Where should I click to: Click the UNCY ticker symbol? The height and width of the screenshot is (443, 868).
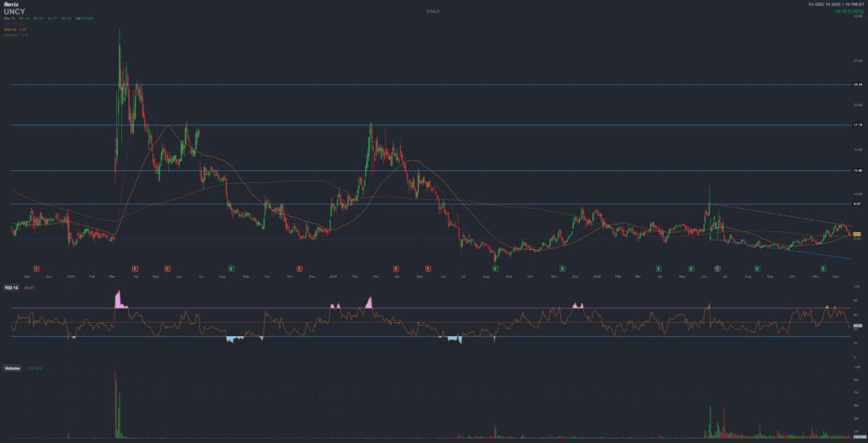coord(14,12)
